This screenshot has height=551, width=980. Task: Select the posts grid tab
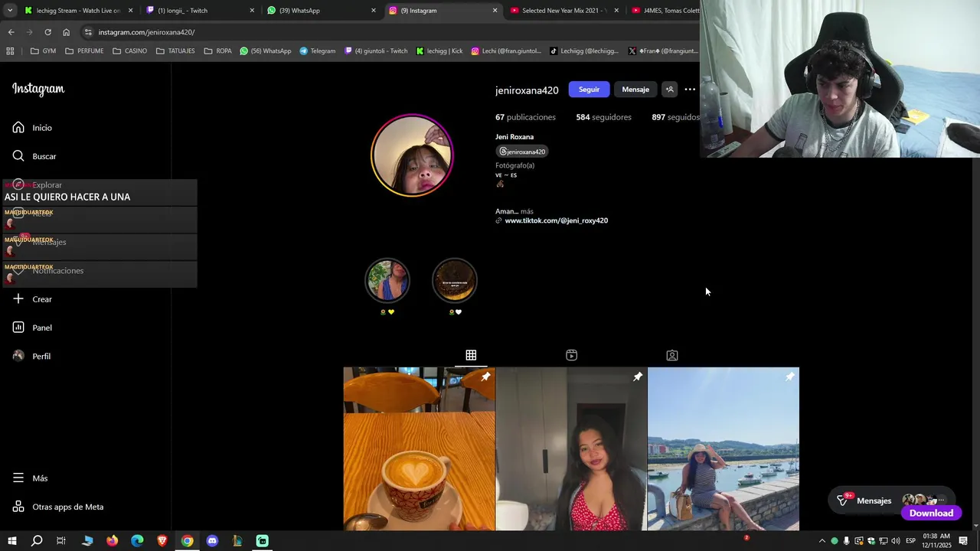click(471, 355)
